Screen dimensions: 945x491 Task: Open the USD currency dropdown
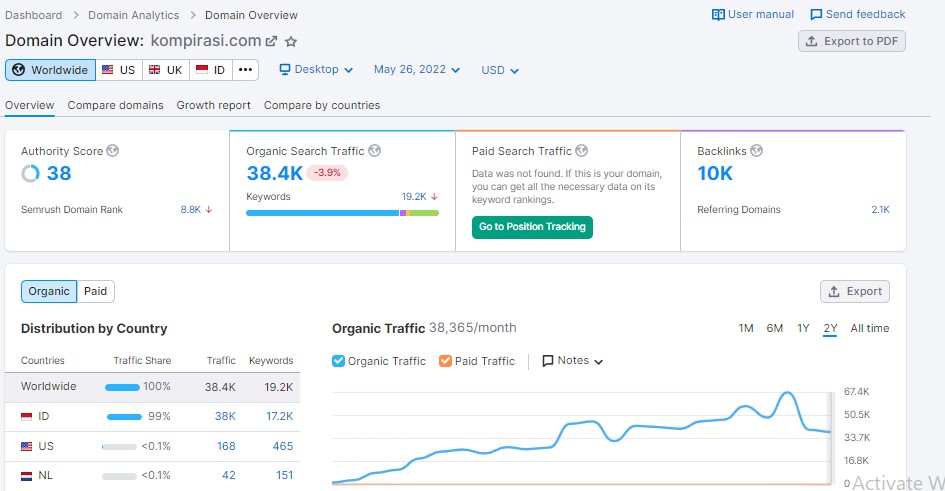pos(500,70)
